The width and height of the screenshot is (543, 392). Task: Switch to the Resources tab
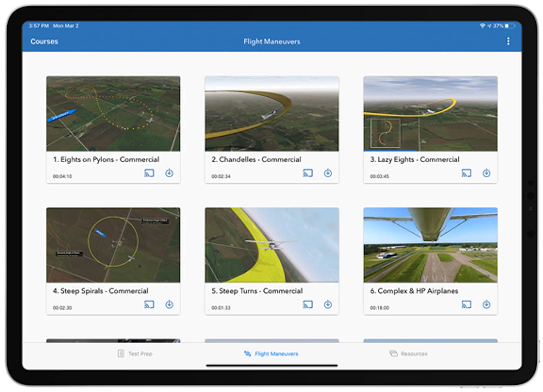pos(409,354)
